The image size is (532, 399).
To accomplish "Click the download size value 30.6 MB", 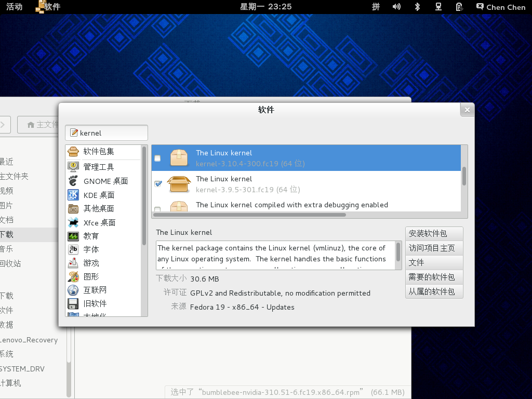I will coord(205,279).
